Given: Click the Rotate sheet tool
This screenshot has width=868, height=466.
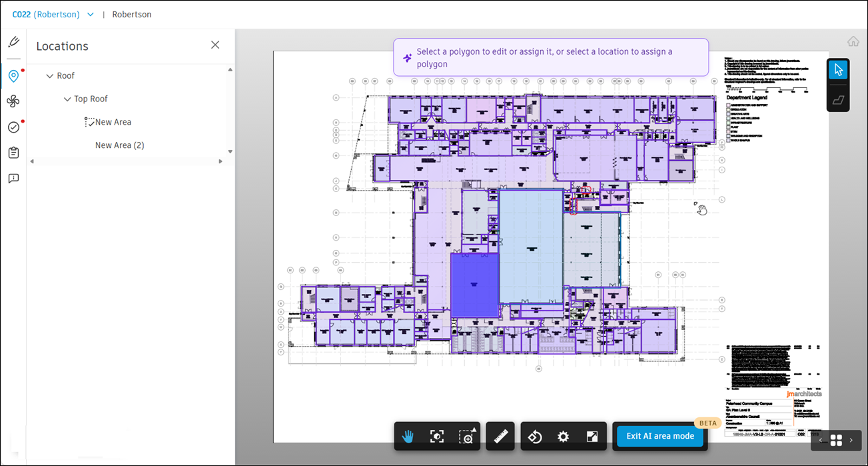Looking at the screenshot, I should pyautogui.click(x=534, y=437).
